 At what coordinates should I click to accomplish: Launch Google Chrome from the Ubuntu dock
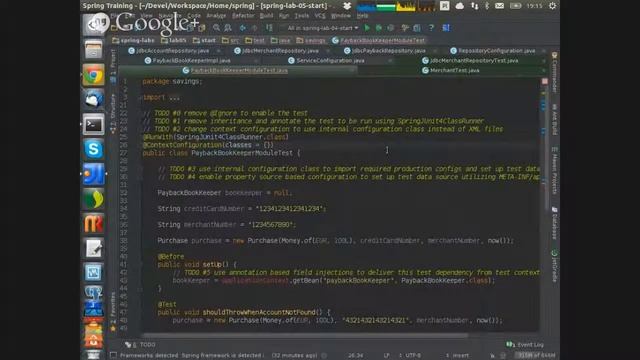[x=93, y=75]
